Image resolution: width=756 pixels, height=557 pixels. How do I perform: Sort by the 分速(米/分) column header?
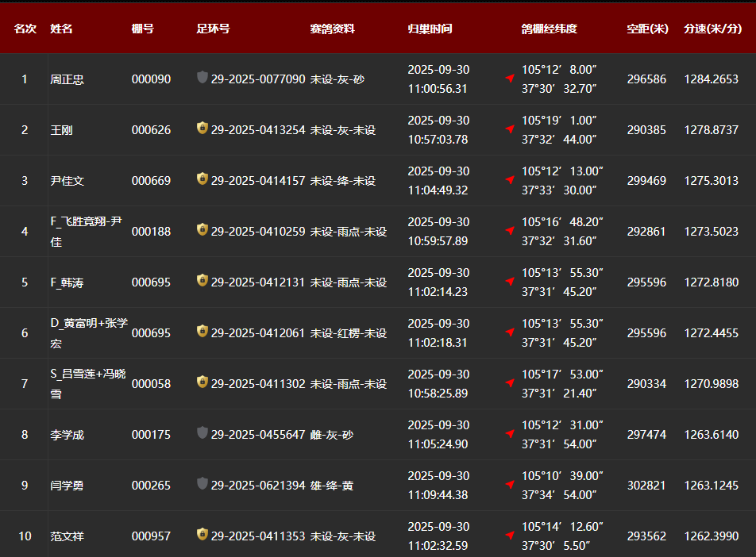(x=712, y=29)
